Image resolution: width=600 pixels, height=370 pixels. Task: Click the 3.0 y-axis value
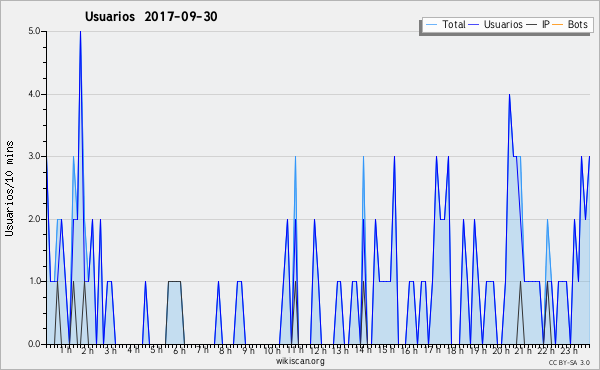[x=34, y=156]
